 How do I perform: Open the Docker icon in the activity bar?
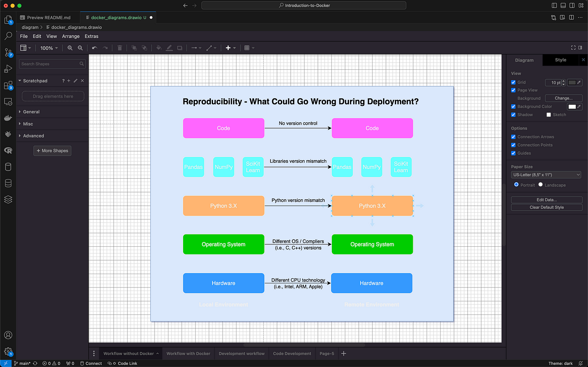[x=8, y=118]
